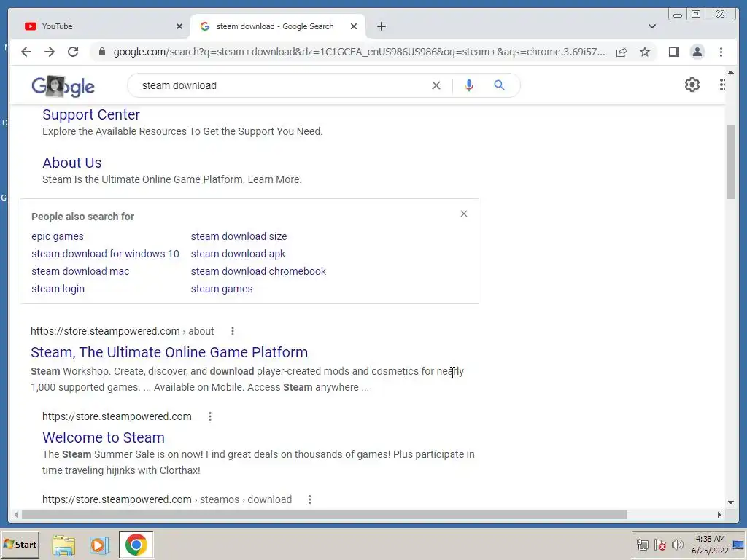The width and height of the screenshot is (747, 560).
Task: Open Google quick settings gear
Action: (692, 85)
